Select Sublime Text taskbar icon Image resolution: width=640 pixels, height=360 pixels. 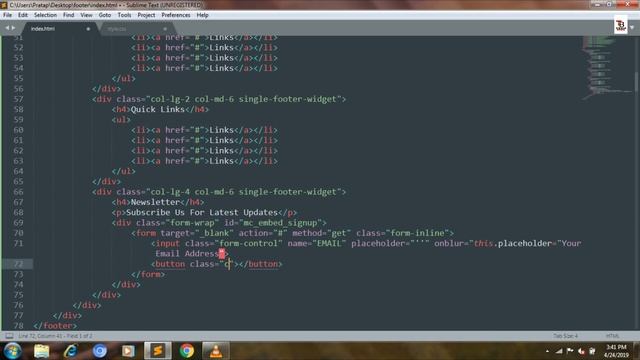click(x=158, y=351)
